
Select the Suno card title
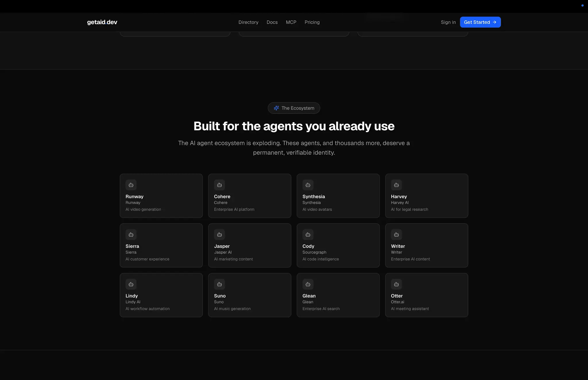coord(220,296)
